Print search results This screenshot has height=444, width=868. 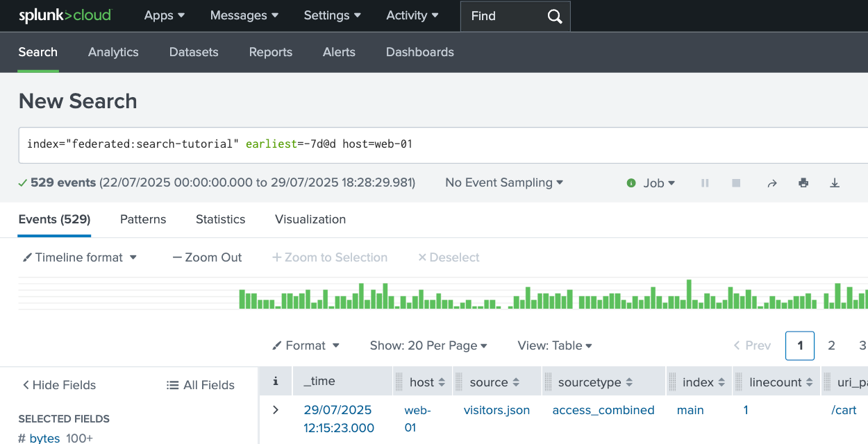(x=803, y=183)
